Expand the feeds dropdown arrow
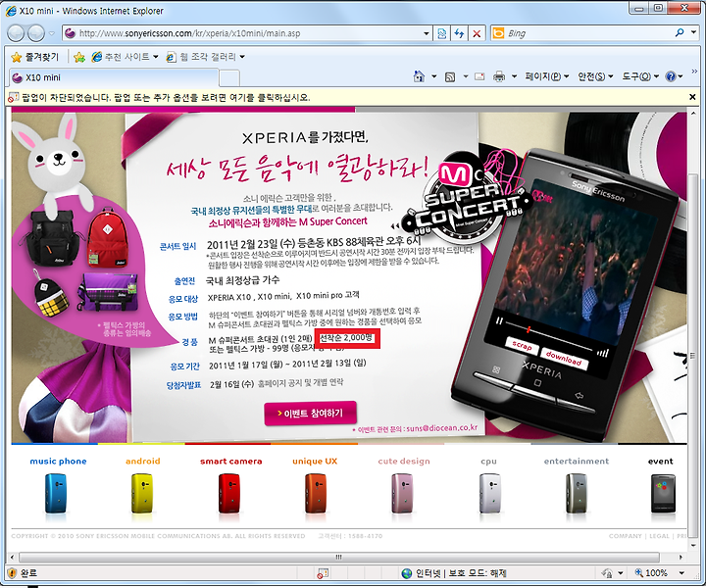 click(x=466, y=76)
